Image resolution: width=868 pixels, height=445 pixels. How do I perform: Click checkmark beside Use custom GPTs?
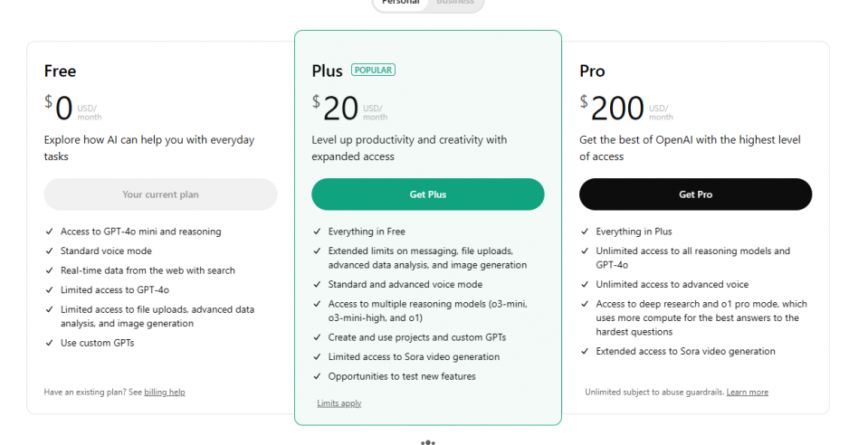49,343
